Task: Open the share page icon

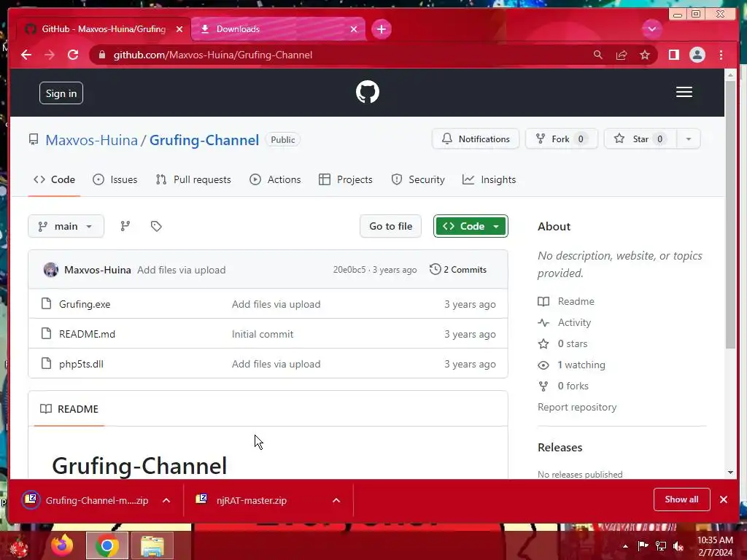Action: point(622,55)
